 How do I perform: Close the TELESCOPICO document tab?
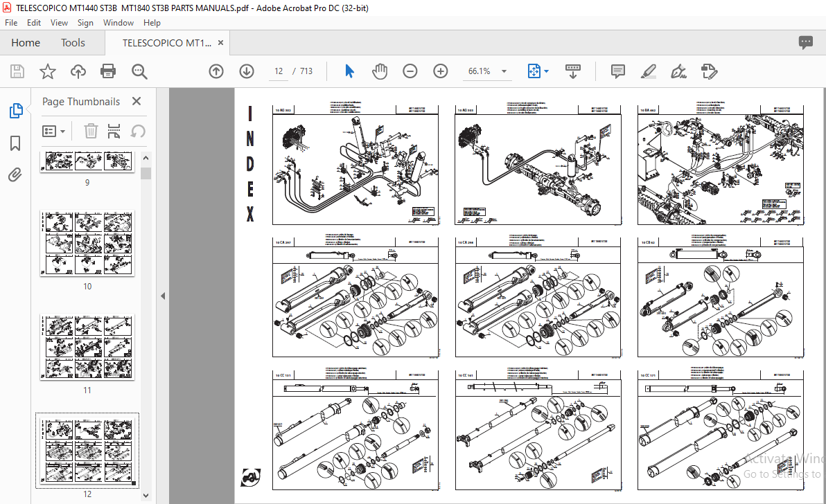coord(221,43)
